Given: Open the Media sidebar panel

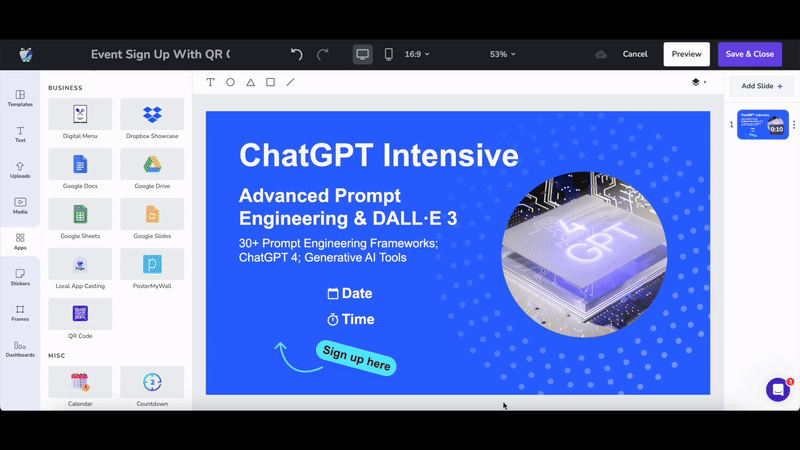Looking at the screenshot, I should pos(20,206).
